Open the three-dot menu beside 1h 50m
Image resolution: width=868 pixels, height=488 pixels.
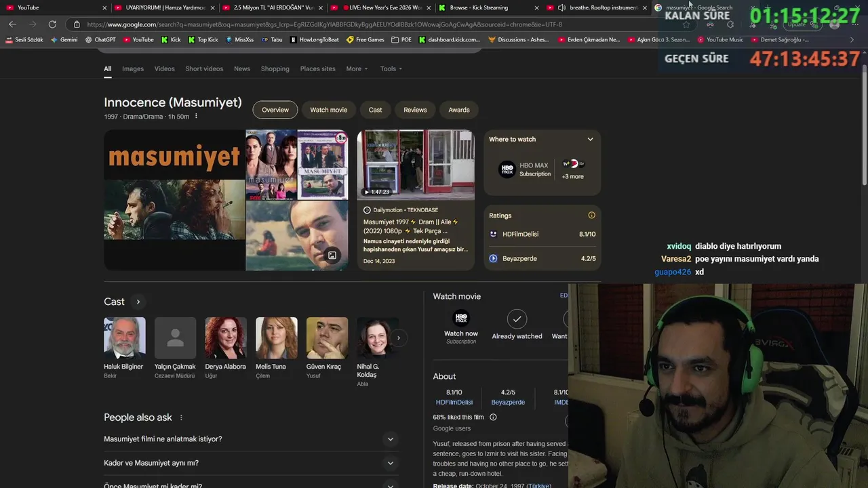click(196, 117)
